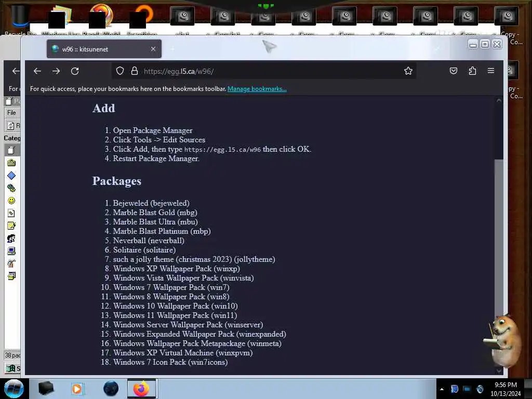Click the blue tray icon beside the arrow
The width and height of the screenshot is (532, 399).
point(454,389)
